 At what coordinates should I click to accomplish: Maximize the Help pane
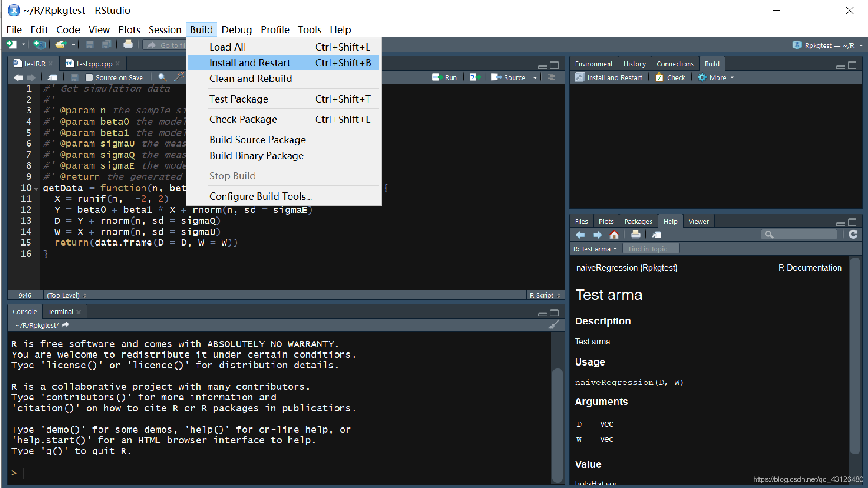click(x=853, y=223)
